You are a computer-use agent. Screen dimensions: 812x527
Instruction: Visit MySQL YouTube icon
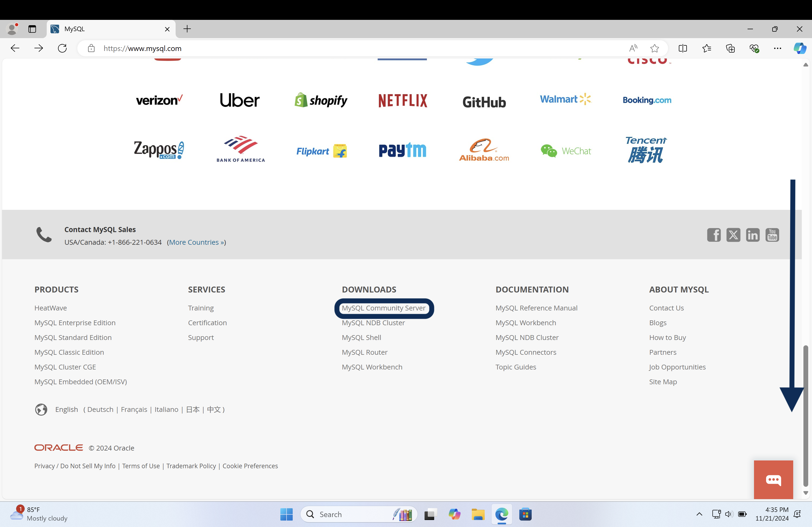[772, 235]
